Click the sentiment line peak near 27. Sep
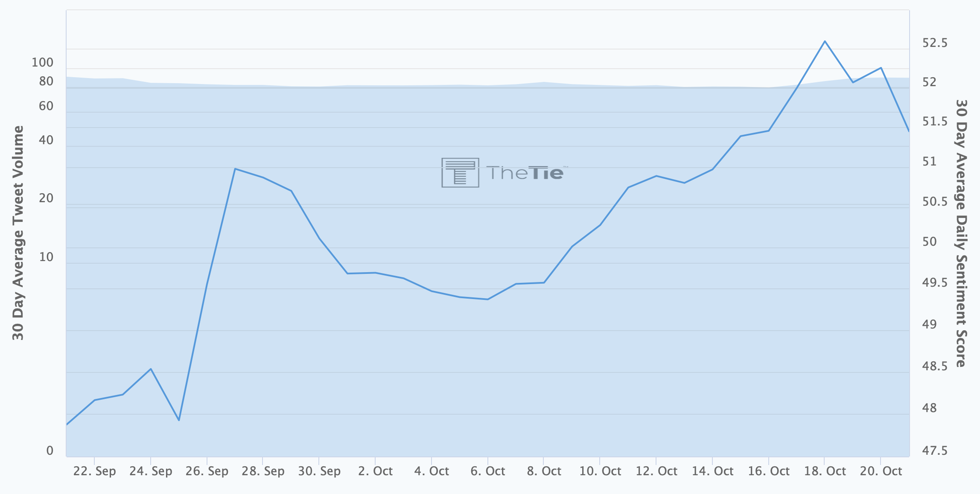This screenshot has width=980, height=494. click(x=235, y=169)
